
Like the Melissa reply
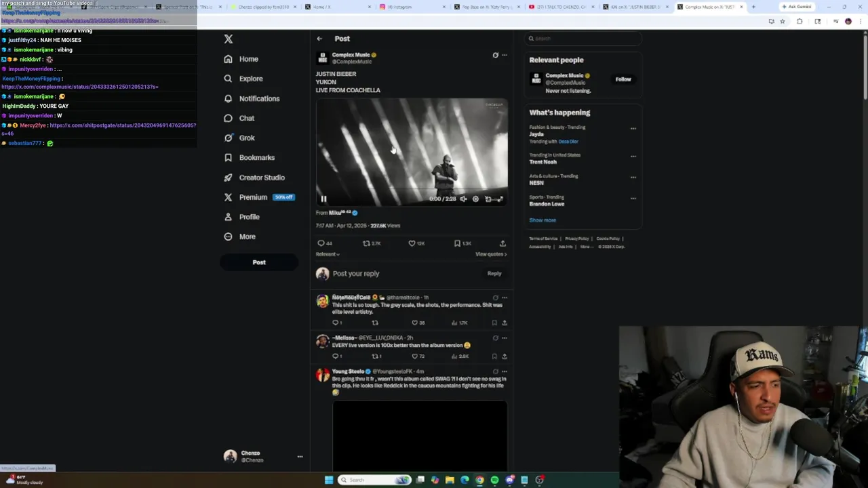418,356
